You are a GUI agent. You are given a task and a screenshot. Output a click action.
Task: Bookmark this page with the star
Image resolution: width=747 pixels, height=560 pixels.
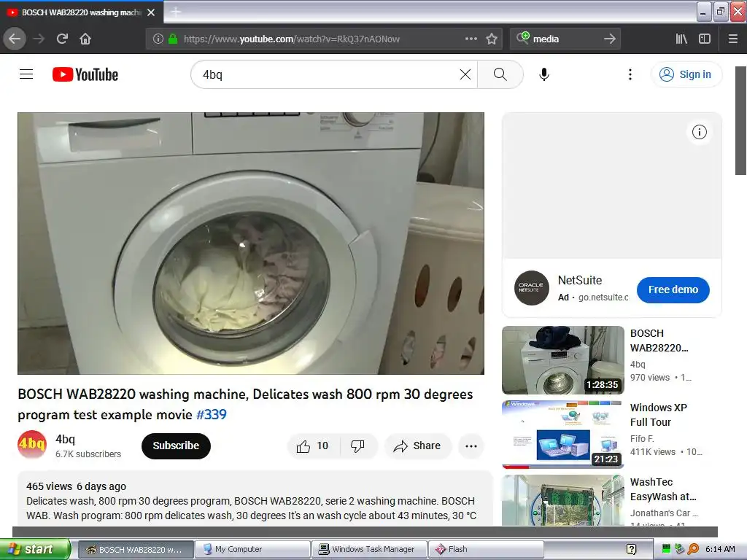[x=492, y=39]
